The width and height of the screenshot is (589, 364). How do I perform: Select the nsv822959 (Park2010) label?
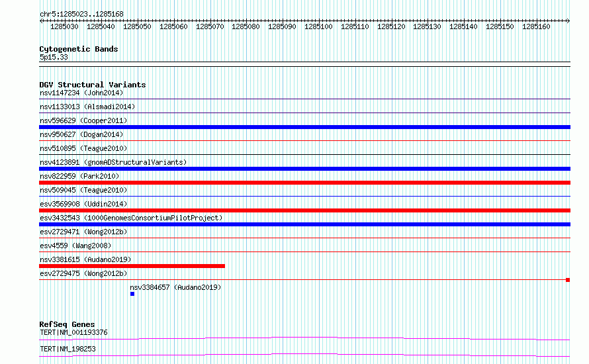pos(79,176)
